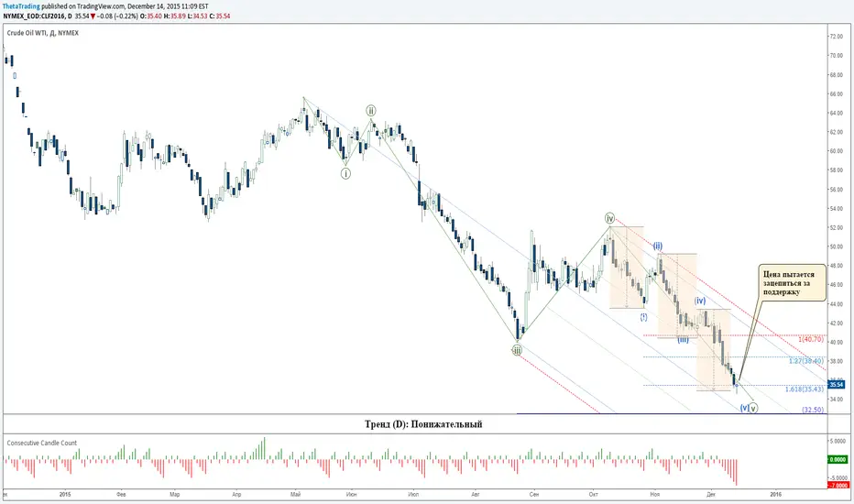Select the 44.00 price axis label
Image resolution: width=854 pixels, height=504 pixels.
tap(836, 304)
